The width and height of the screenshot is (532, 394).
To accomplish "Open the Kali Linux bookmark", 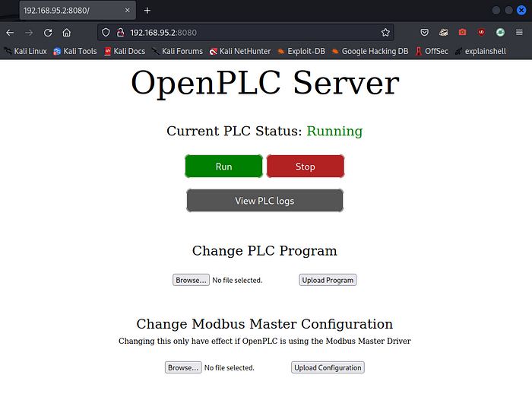I will [x=25, y=51].
